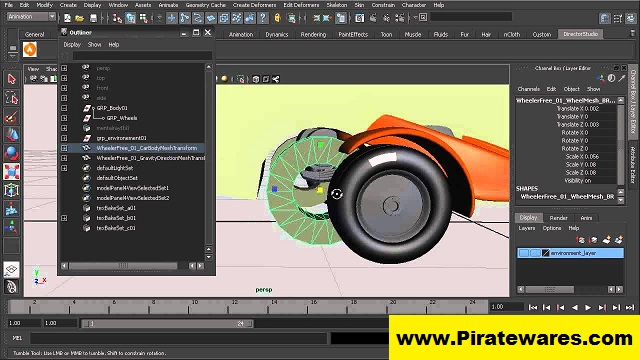Collapse the GRP_Body01 node
This screenshot has height=360, width=640.
click(64, 108)
